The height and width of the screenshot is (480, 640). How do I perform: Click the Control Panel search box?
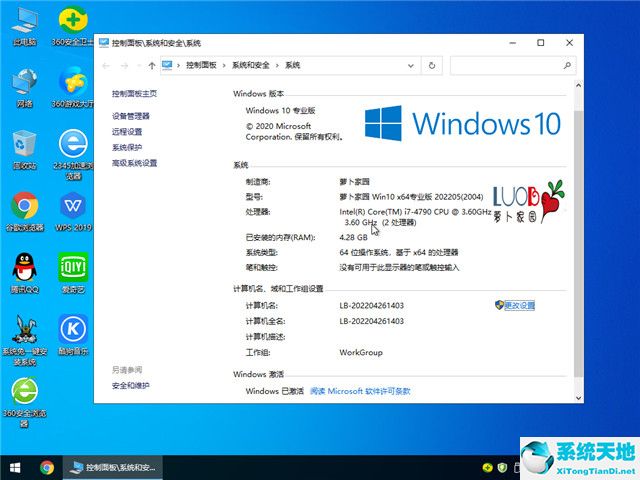click(x=510, y=65)
